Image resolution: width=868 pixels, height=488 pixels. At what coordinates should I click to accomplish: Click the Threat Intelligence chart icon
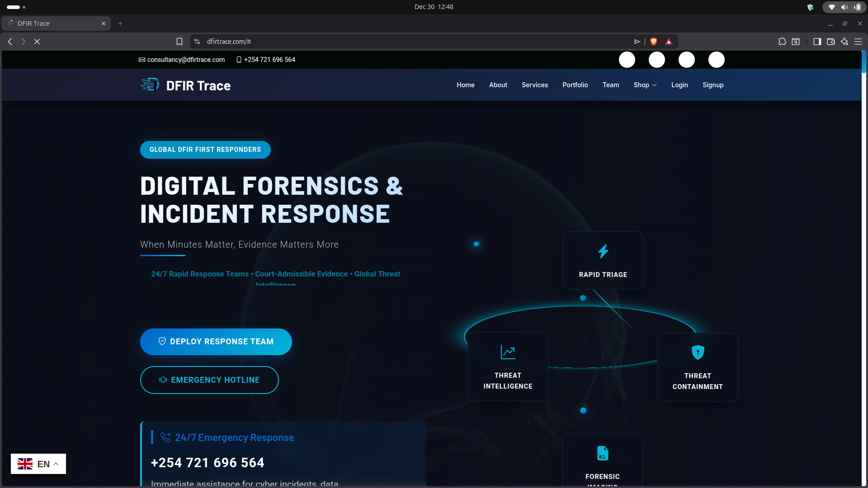pyautogui.click(x=508, y=351)
